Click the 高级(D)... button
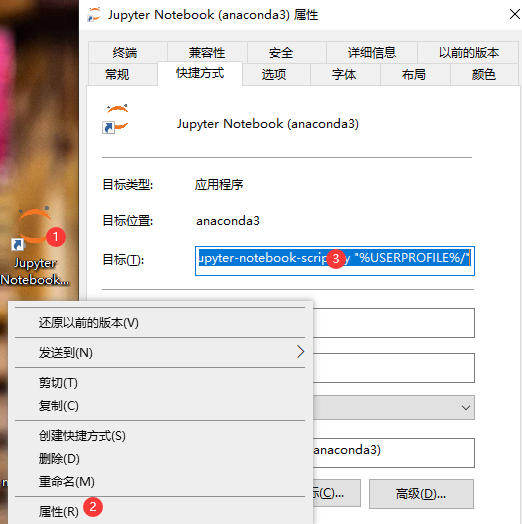 [x=421, y=494]
